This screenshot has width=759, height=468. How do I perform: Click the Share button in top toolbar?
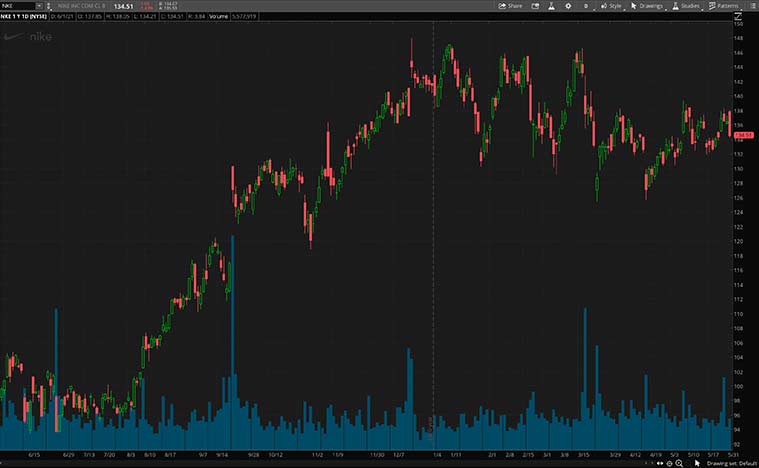[x=510, y=6]
